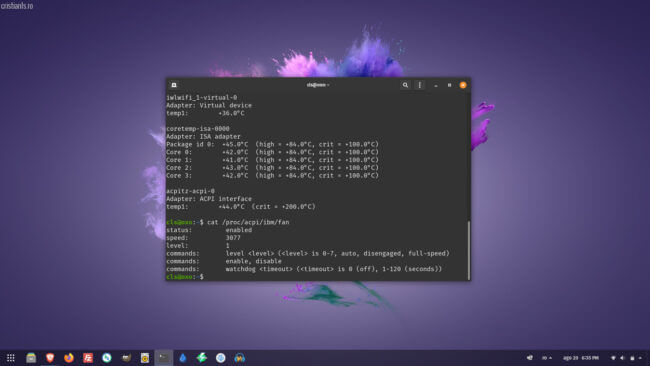This screenshot has height=366, width=650.
Task: Open the blue headphones dock app
Action: (x=240, y=358)
